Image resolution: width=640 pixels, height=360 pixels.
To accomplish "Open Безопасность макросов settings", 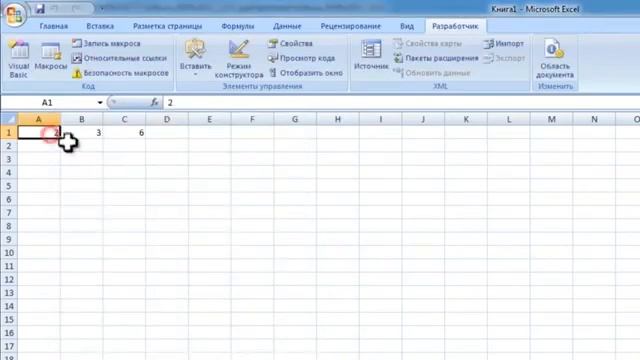I will point(120,73).
